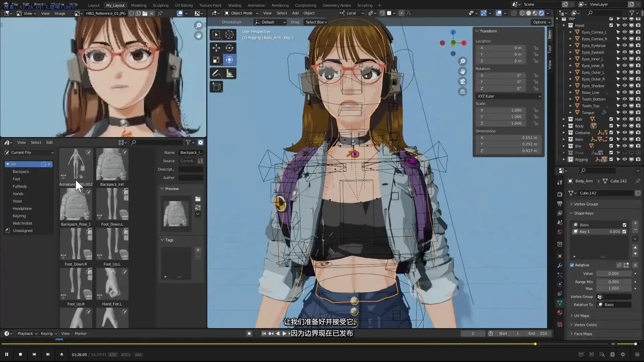This screenshot has height=362, width=644.
Task: Open Object Data properties tab icon
Action: tap(559, 303)
